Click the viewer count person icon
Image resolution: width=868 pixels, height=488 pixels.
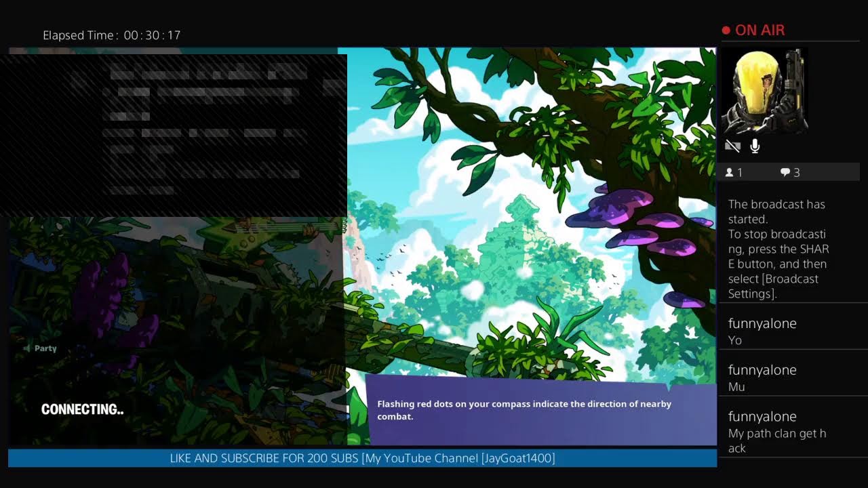730,173
